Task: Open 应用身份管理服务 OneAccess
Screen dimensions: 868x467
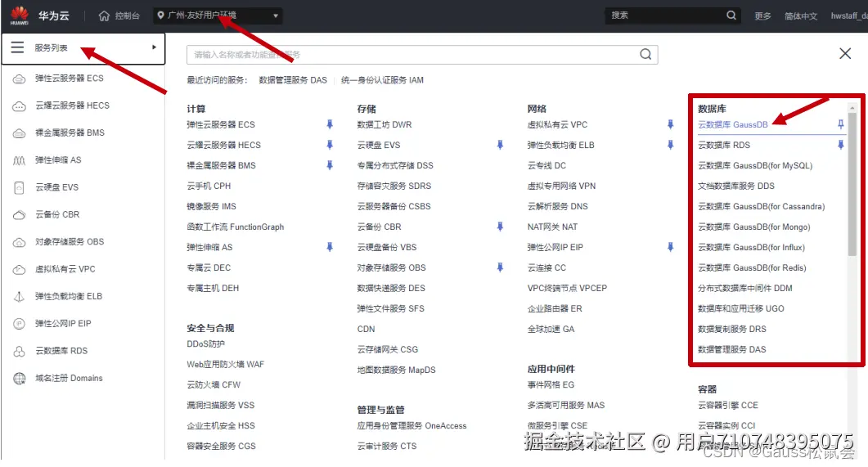Action: 412,426
